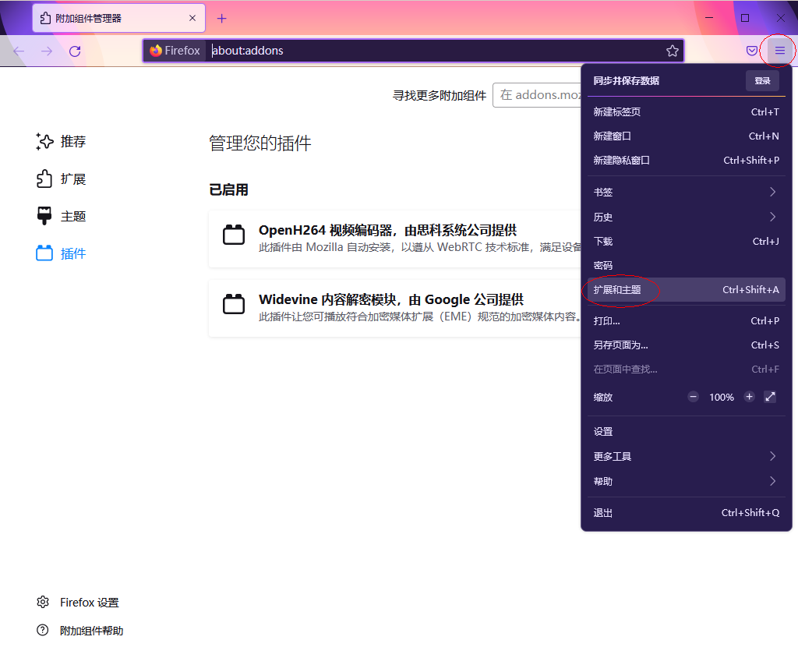Expand the 帮助 submenu
The width and height of the screenshot is (798, 672).
(686, 481)
